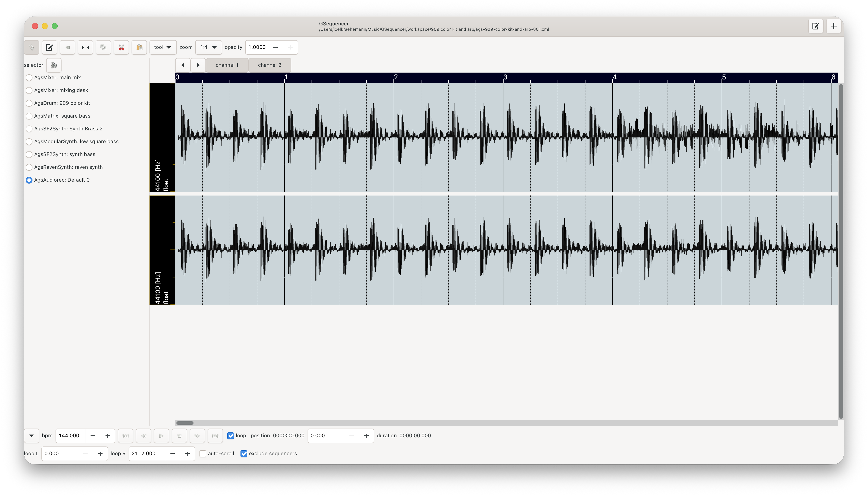Select AgsMixer: main mix radio button
868x496 pixels.
coord(29,78)
